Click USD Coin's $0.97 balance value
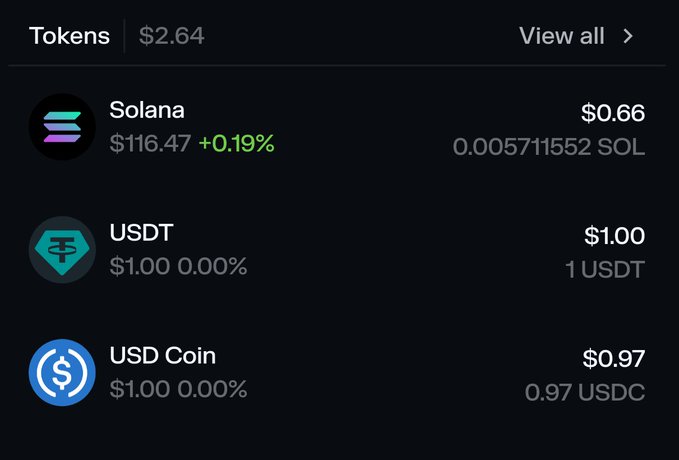 pos(613,359)
